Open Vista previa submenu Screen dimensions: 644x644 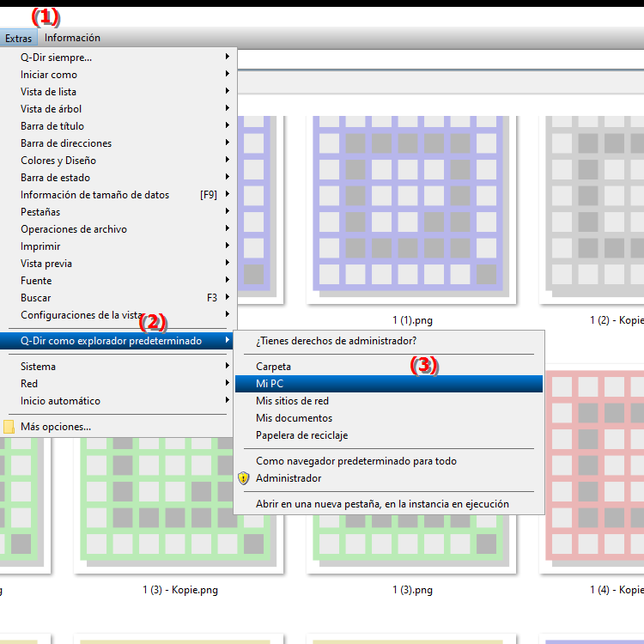click(118, 264)
